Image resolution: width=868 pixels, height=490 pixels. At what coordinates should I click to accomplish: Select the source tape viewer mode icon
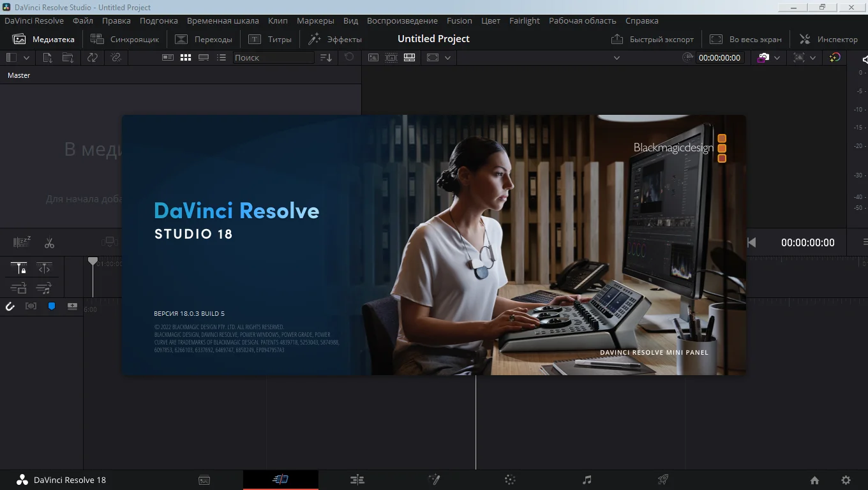[391, 57]
